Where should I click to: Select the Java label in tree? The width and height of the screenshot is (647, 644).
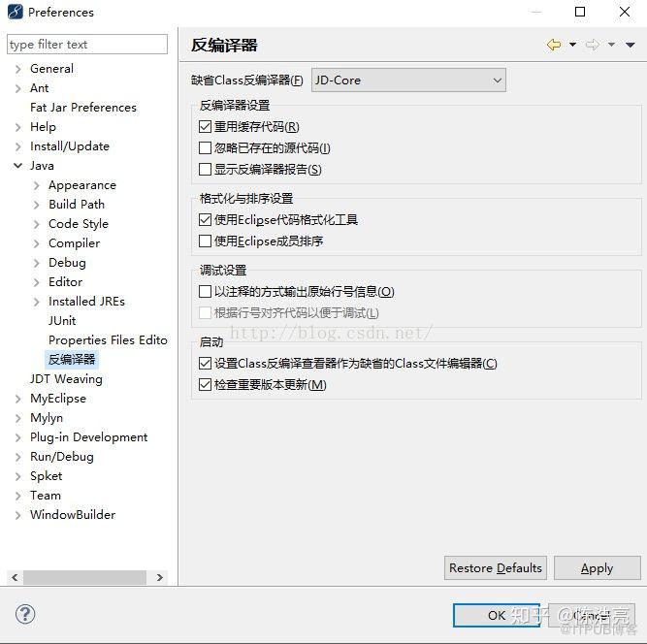point(42,166)
